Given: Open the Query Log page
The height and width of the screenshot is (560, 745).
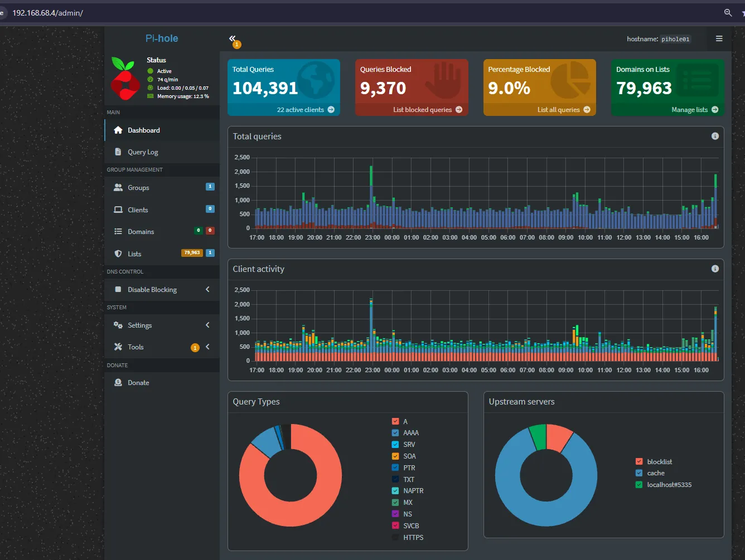Looking at the screenshot, I should pyautogui.click(x=162, y=152).
